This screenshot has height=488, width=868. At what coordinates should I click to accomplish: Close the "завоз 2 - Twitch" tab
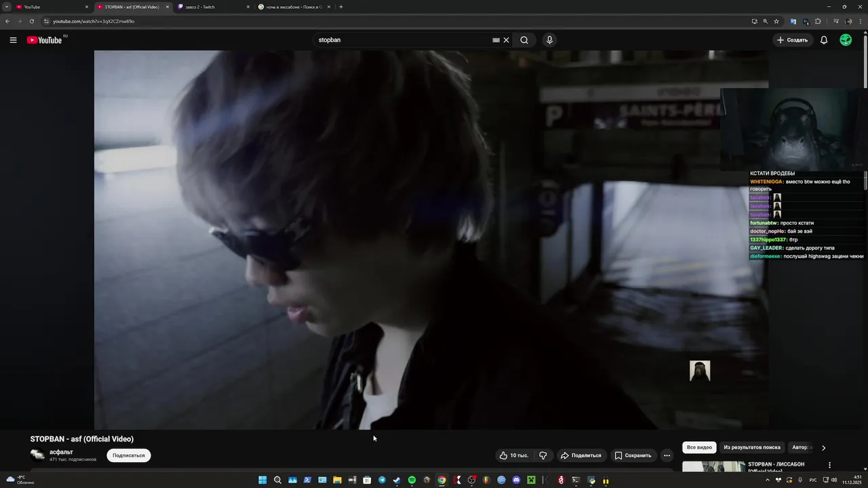click(x=248, y=7)
